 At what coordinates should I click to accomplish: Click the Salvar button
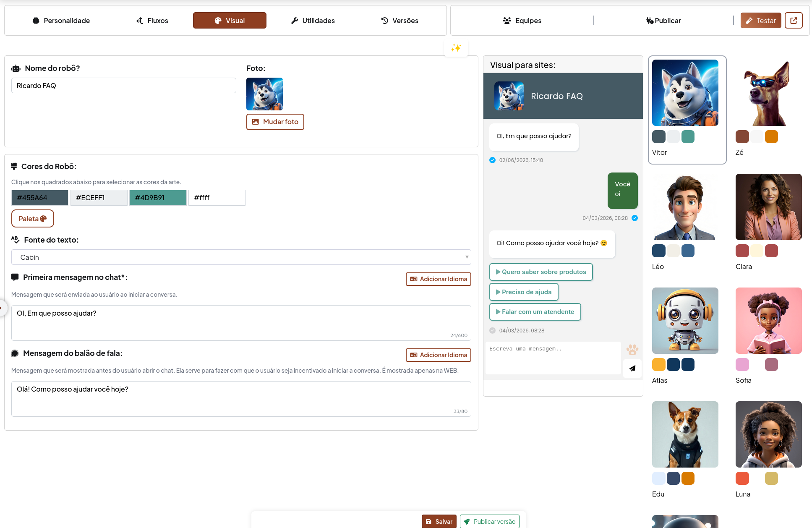point(439,521)
